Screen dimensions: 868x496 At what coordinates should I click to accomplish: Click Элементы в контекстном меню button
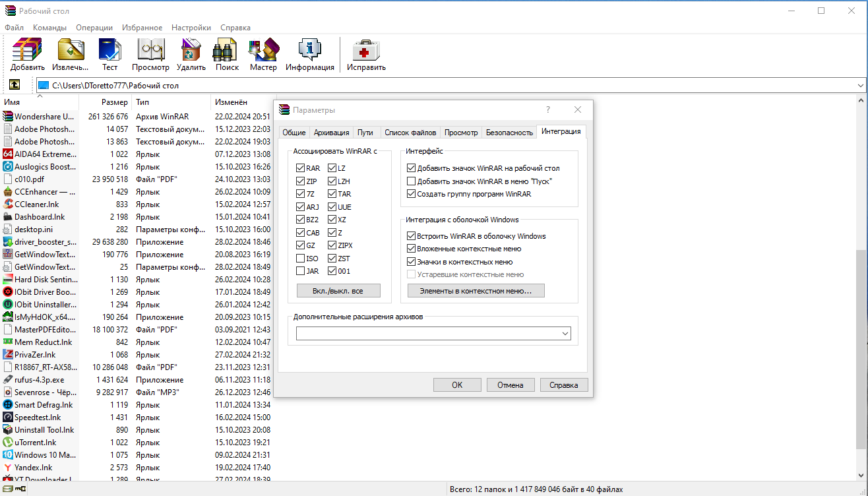click(476, 291)
